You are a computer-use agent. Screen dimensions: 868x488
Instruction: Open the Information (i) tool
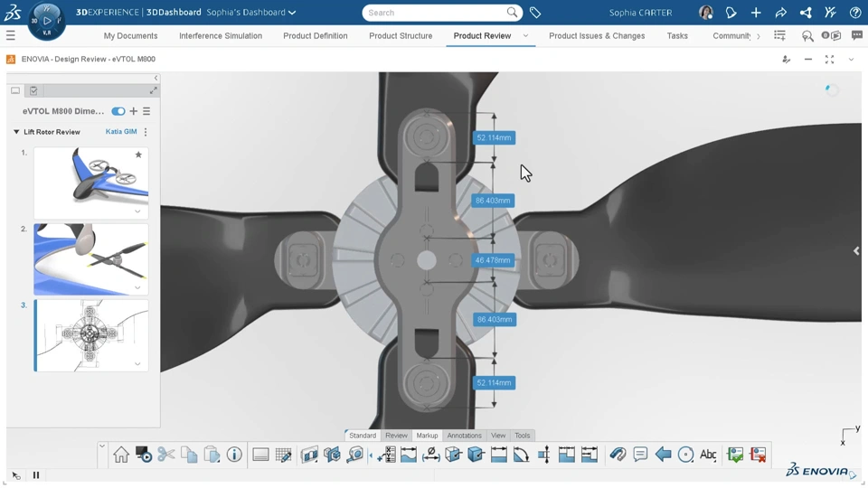[234, 455]
